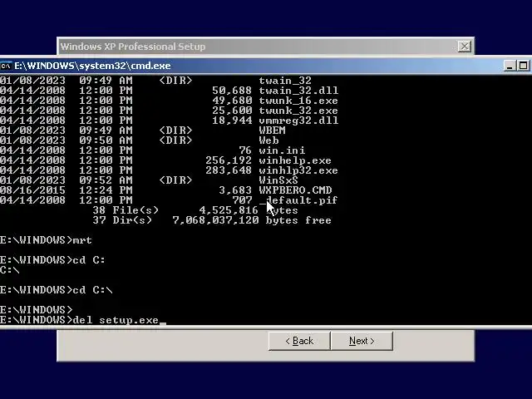Click the twain_32 directory entry
This screenshot has height=399, width=532.
point(285,81)
